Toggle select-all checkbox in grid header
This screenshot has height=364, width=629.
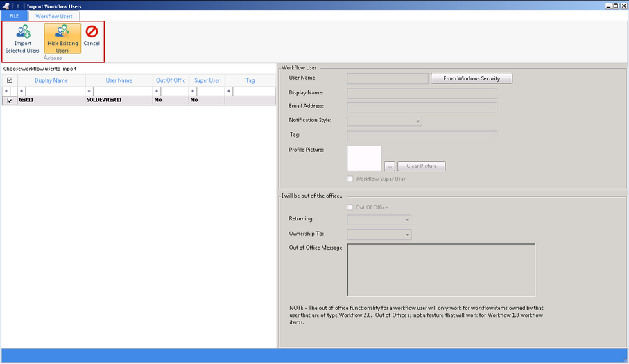tap(10, 80)
